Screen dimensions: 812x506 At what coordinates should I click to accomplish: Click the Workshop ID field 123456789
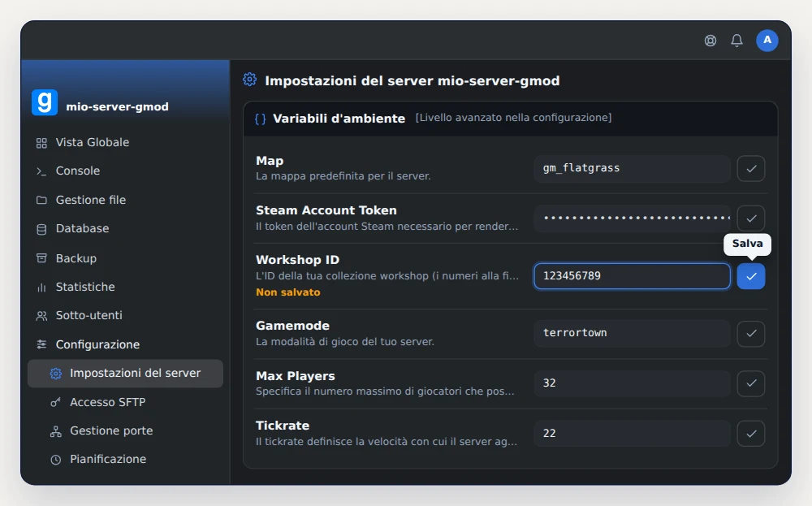pyautogui.click(x=632, y=276)
